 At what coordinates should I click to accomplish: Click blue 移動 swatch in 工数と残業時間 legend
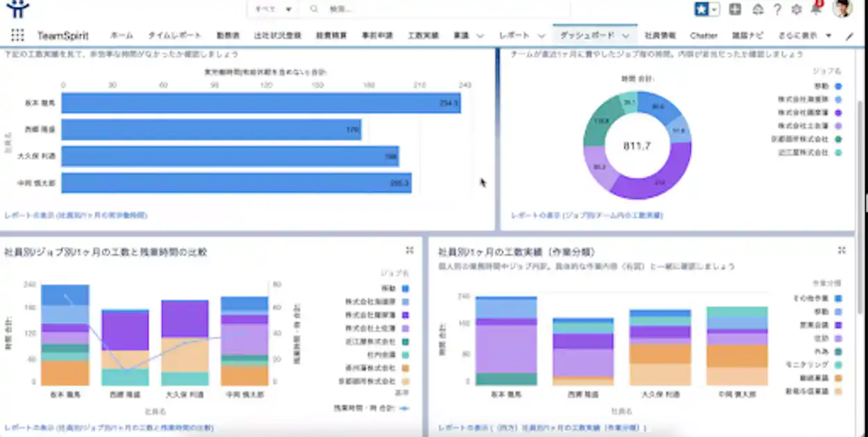pos(405,288)
